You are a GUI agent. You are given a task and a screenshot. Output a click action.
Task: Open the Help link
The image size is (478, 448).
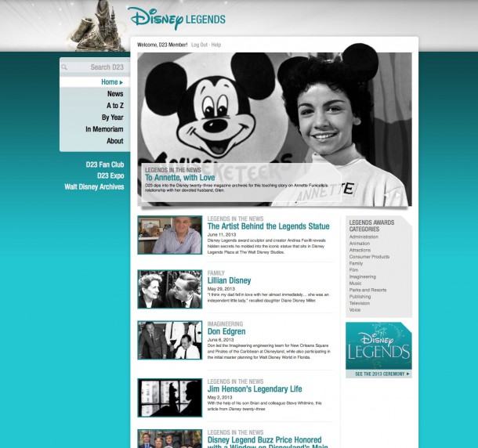(216, 45)
